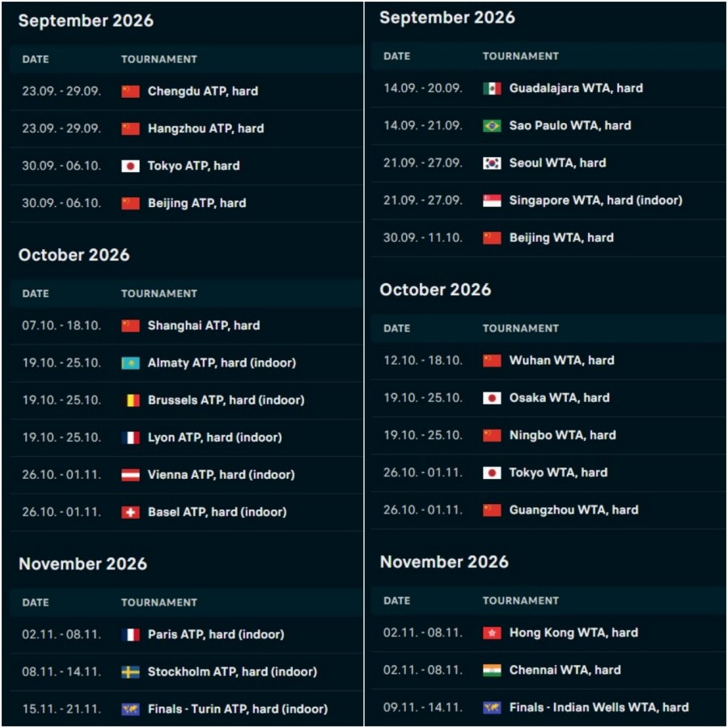
Task: Click the Austria flag beside Vienna ATP
Action: [x=130, y=475]
